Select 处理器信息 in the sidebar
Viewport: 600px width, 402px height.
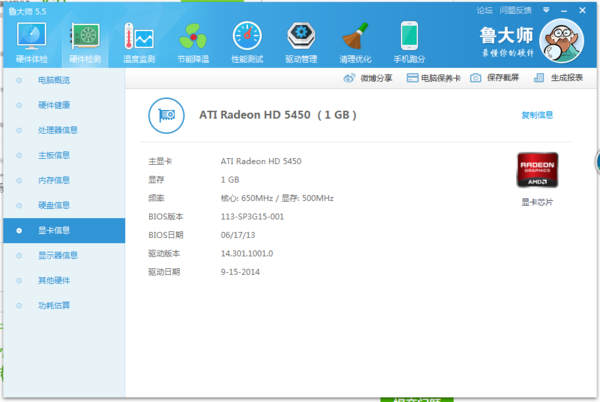64,130
